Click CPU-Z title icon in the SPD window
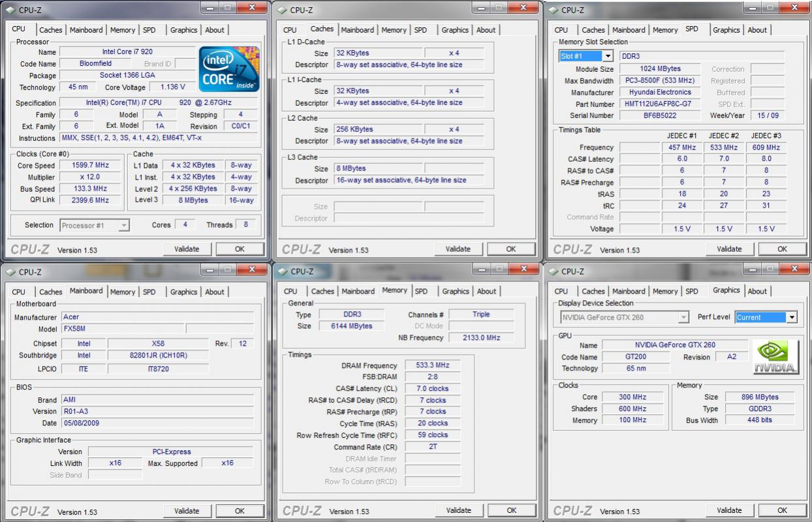 click(554, 10)
